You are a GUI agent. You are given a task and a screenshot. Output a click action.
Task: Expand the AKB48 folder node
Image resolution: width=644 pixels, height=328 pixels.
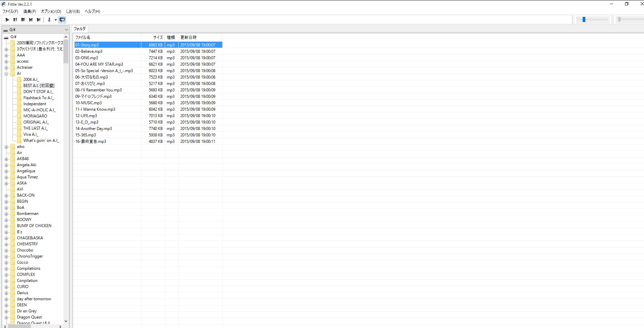pyautogui.click(x=6, y=159)
